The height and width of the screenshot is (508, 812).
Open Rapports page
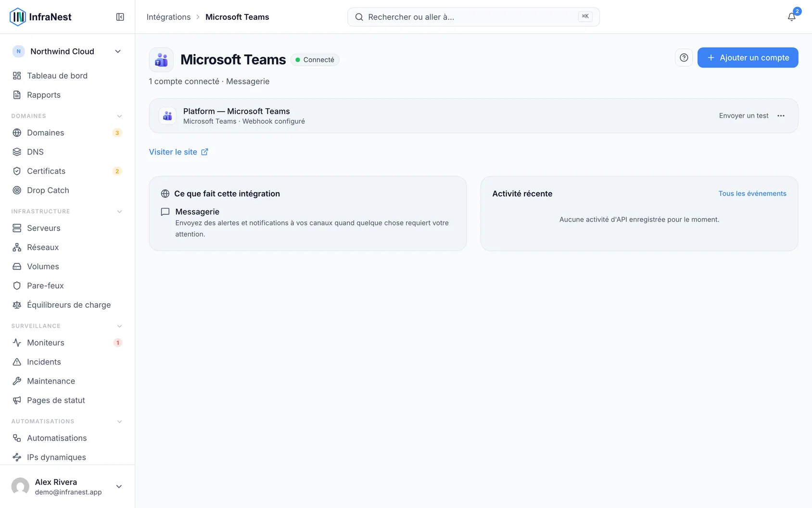pos(67,95)
